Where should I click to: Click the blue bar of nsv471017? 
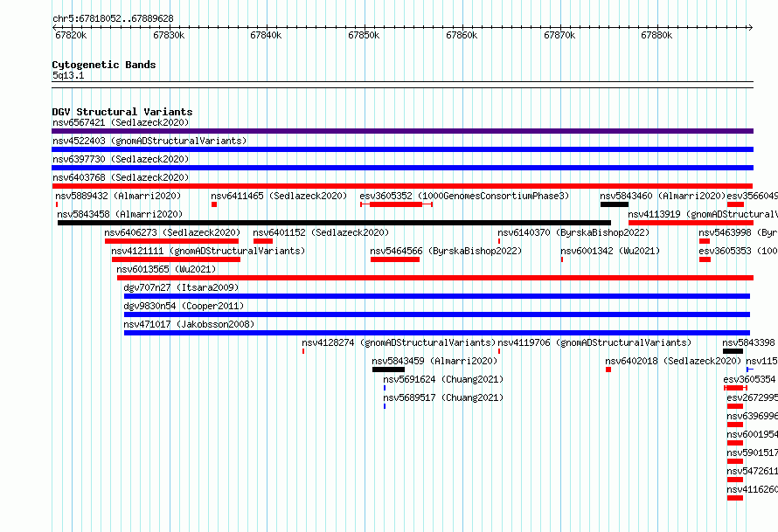437,333
